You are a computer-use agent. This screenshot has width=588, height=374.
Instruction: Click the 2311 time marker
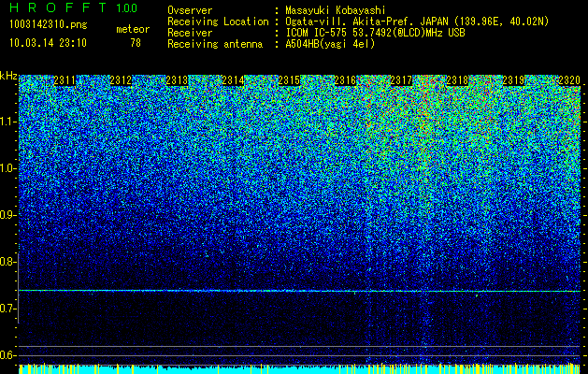pyautogui.click(x=65, y=80)
